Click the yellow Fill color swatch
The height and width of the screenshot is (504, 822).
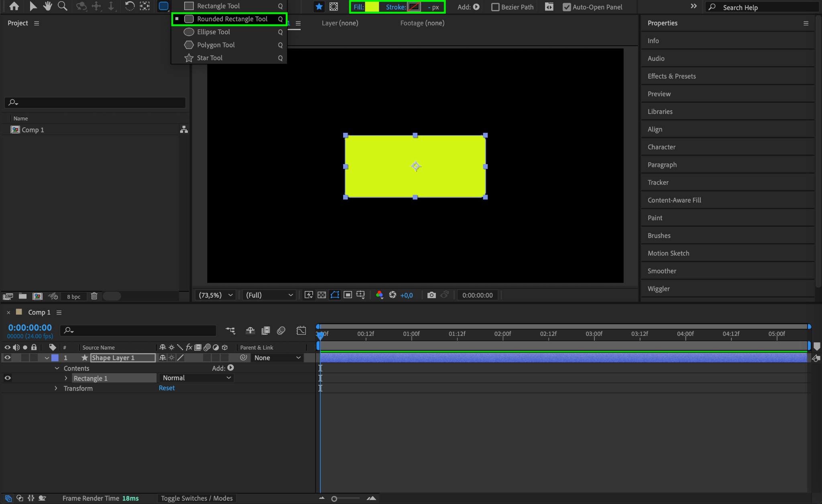tap(372, 7)
